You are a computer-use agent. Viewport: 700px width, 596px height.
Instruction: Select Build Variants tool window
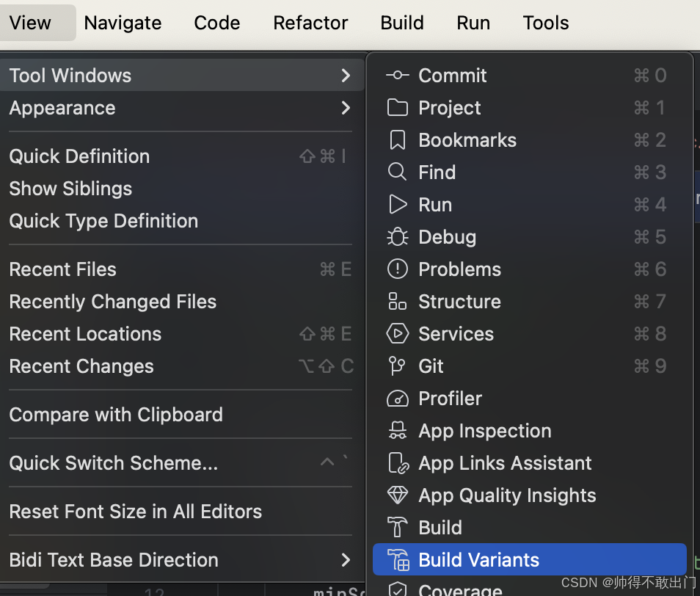coord(478,560)
